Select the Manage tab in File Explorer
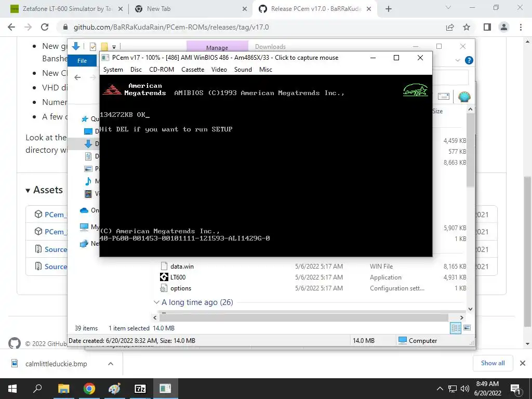This screenshot has height=399, width=532. 217,47
